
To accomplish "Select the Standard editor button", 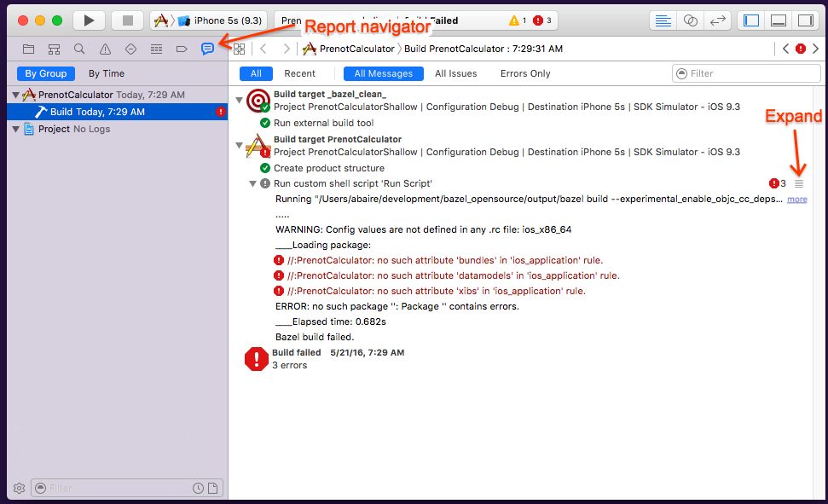I will tap(663, 20).
